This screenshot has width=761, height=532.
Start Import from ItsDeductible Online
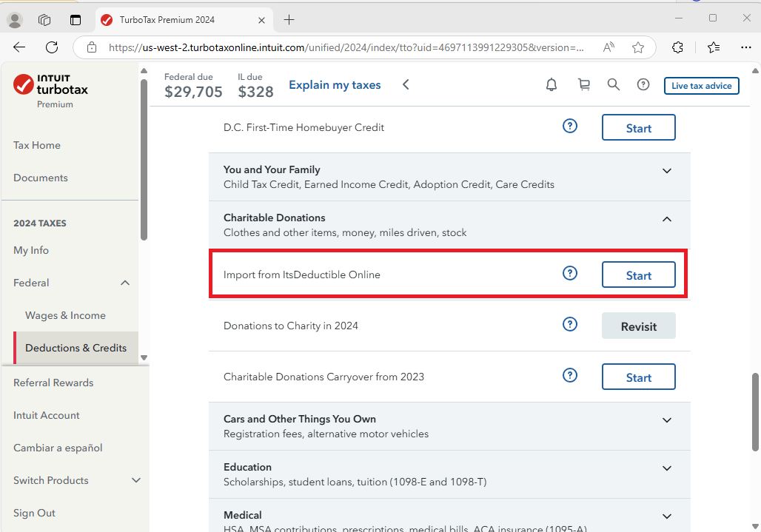(x=638, y=275)
